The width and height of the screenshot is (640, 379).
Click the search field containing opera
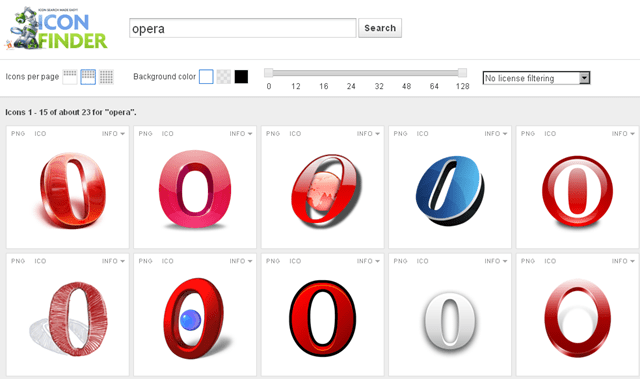pos(243,28)
